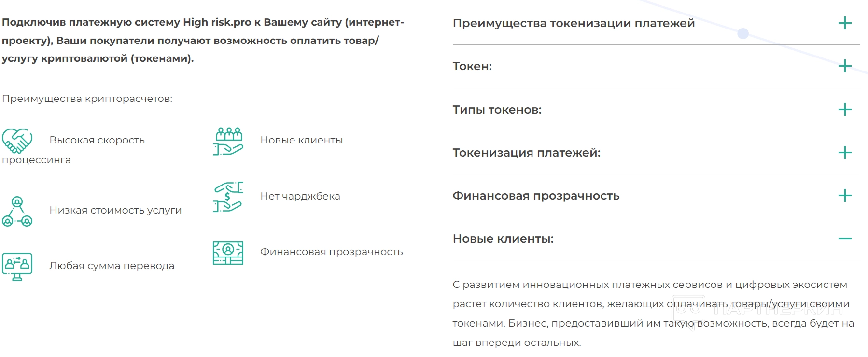The width and height of the screenshot is (868, 357).
Task: Click the banknote financial transparency icon
Action: pyautogui.click(x=228, y=252)
